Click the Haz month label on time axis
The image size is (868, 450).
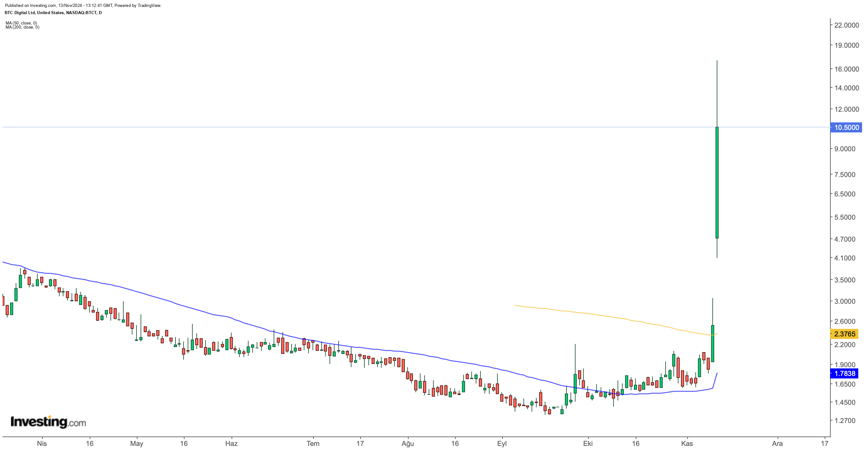click(232, 444)
